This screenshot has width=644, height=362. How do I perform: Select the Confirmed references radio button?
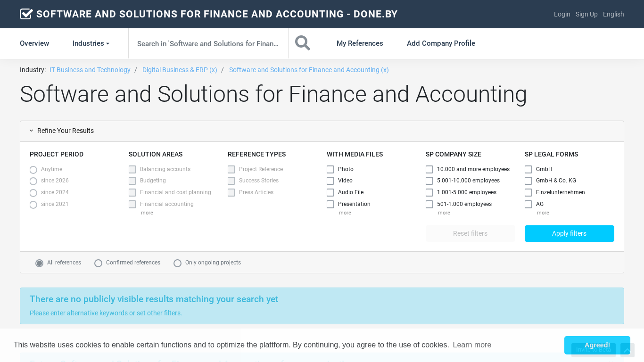coord(98,263)
